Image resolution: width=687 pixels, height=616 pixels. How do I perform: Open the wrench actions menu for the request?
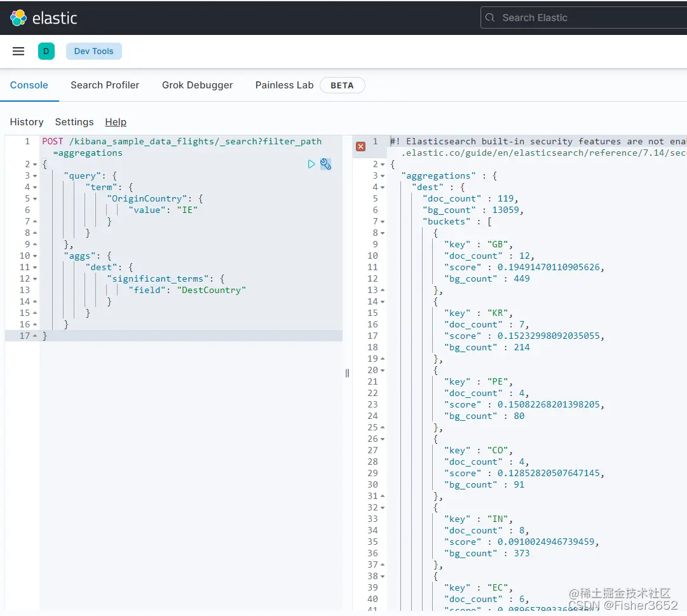click(x=325, y=164)
